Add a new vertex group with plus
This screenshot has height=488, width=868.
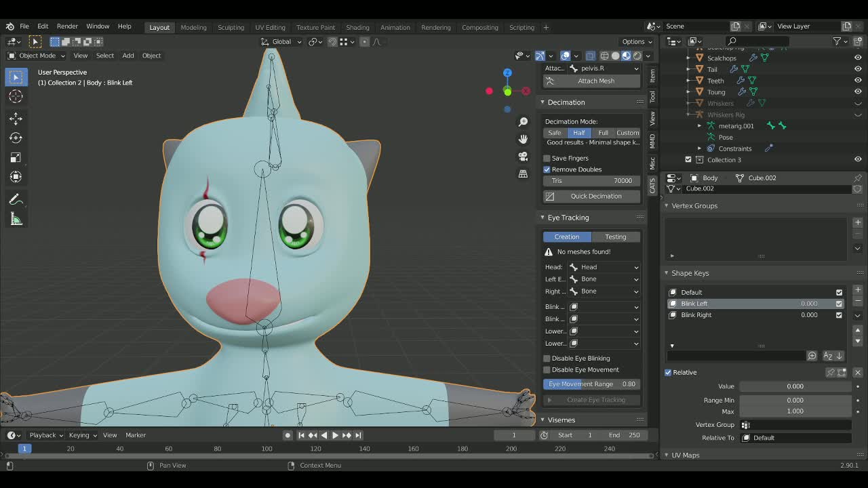point(858,222)
